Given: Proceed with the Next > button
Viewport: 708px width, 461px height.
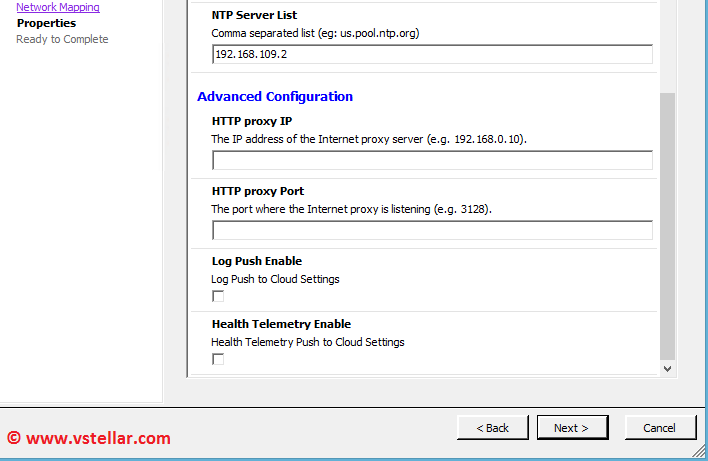Looking at the screenshot, I should pos(571,428).
